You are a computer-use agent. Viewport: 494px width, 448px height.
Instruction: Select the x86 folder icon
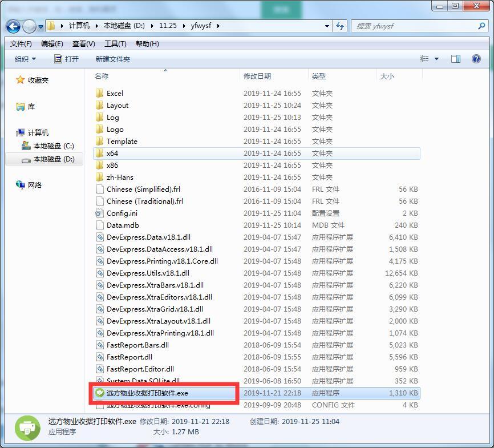(x=100, y=165)
